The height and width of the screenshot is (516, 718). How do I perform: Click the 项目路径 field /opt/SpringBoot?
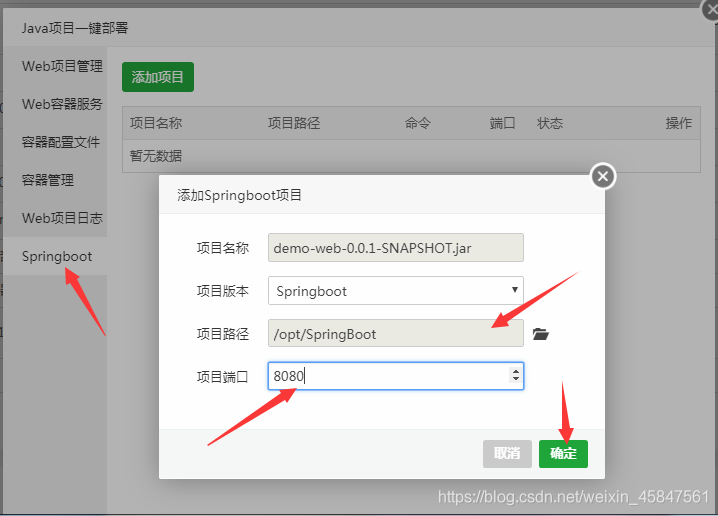(x=396, y=333)
